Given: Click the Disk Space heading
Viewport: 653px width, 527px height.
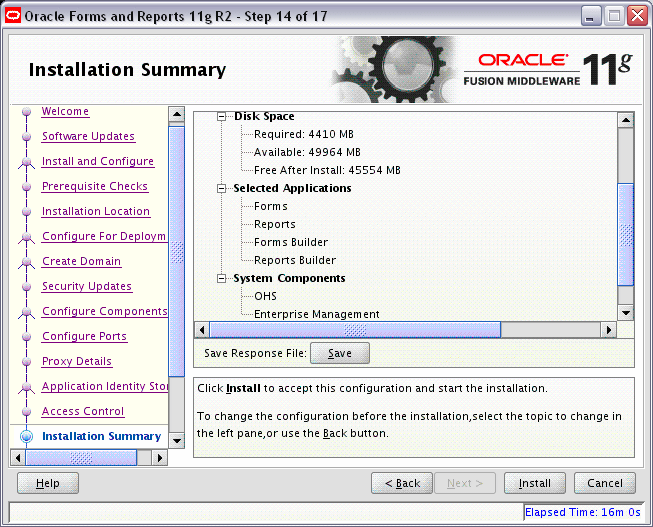Looking at the screenshot, I should tap(264, 117).
